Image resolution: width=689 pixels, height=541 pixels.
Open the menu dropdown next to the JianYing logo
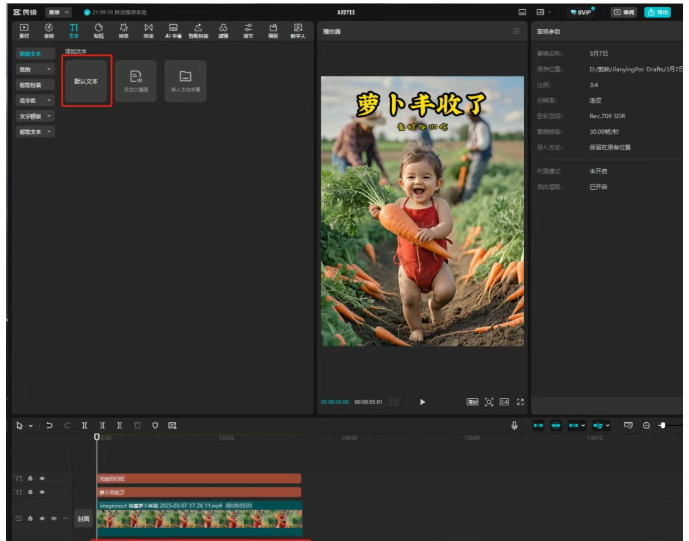(x=58, y=12)
